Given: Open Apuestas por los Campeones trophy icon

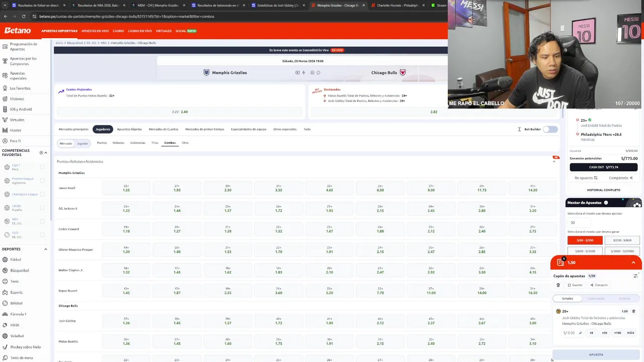Looking at the screenshot, I should [5, 61].
